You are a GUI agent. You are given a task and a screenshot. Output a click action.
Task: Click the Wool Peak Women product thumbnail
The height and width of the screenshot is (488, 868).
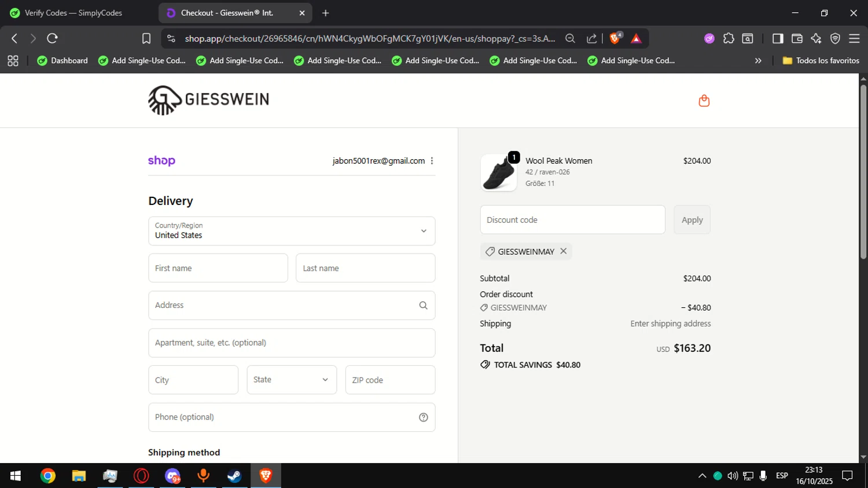pos(499,173)
